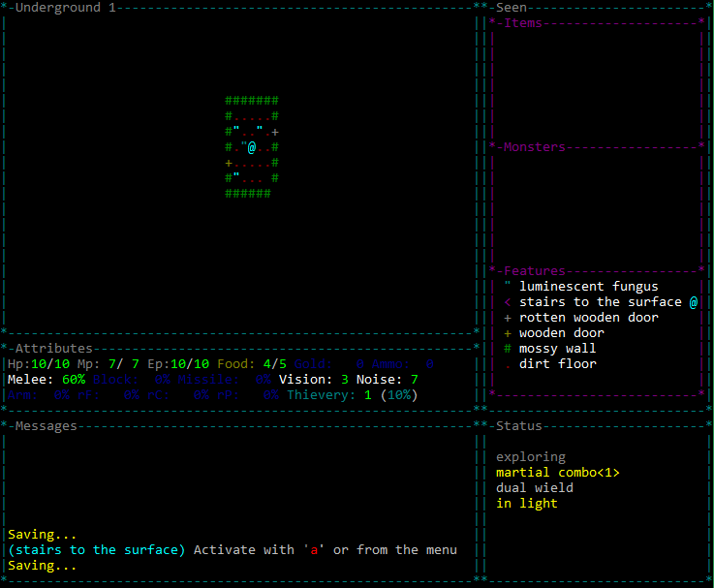Click the Arm 0% stat
Screen dimensions: 714x588
(39, 395)
